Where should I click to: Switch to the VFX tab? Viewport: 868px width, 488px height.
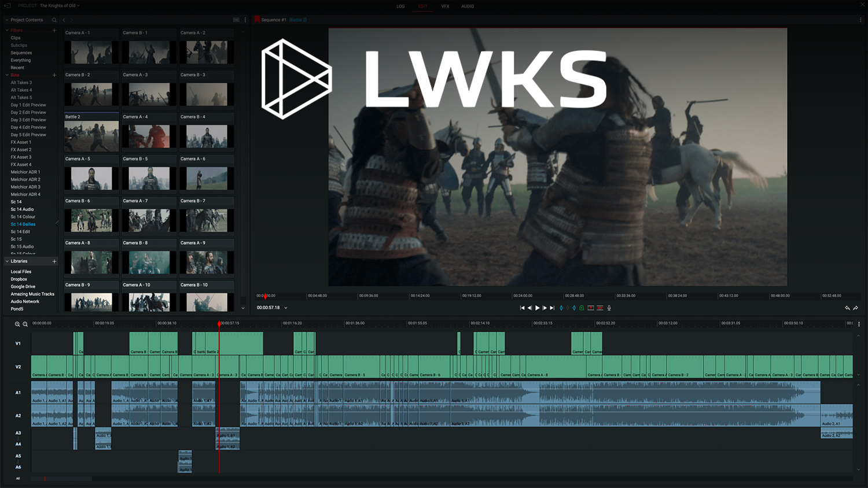(x=445, y=6)
